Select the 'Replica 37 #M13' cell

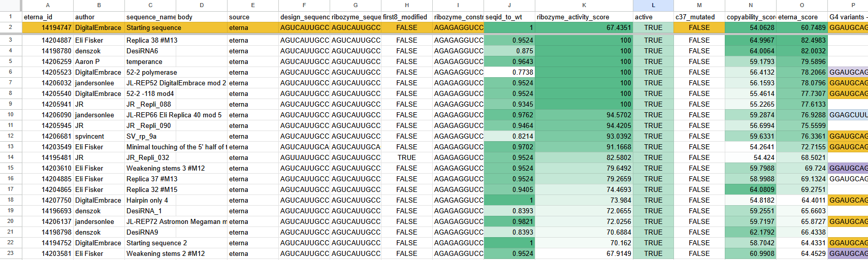coord(150,179)
